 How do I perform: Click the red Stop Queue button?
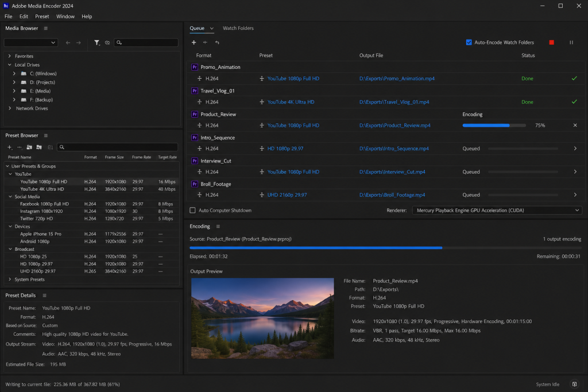click(x=551, y=42)
